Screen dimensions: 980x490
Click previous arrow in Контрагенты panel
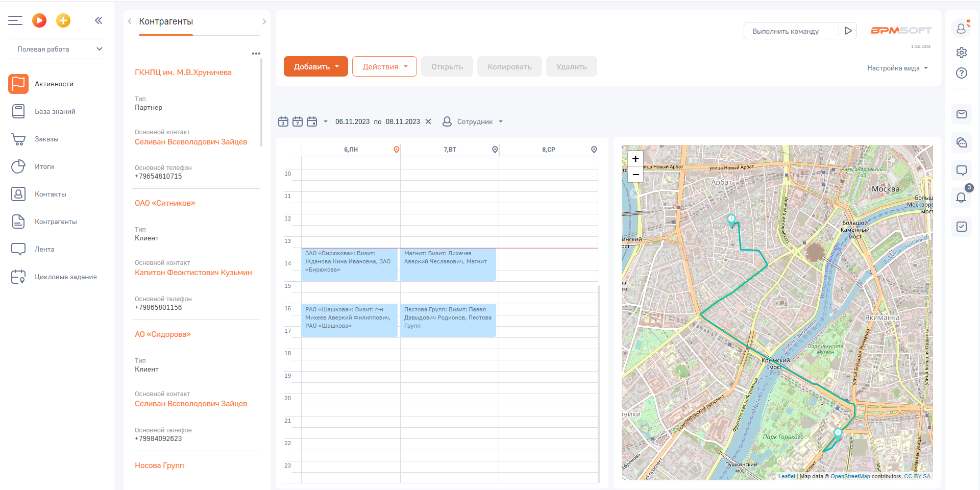click(130, 21)
